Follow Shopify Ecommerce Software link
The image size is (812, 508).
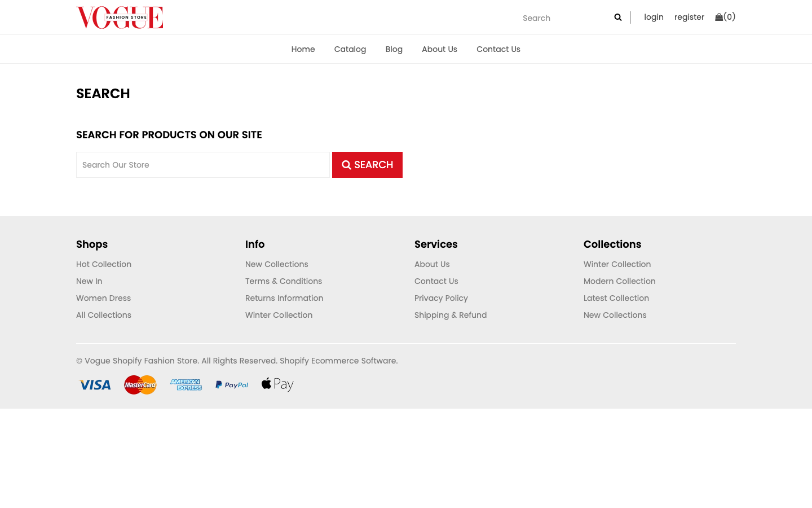pyautogui.click(x=339, y=361)
